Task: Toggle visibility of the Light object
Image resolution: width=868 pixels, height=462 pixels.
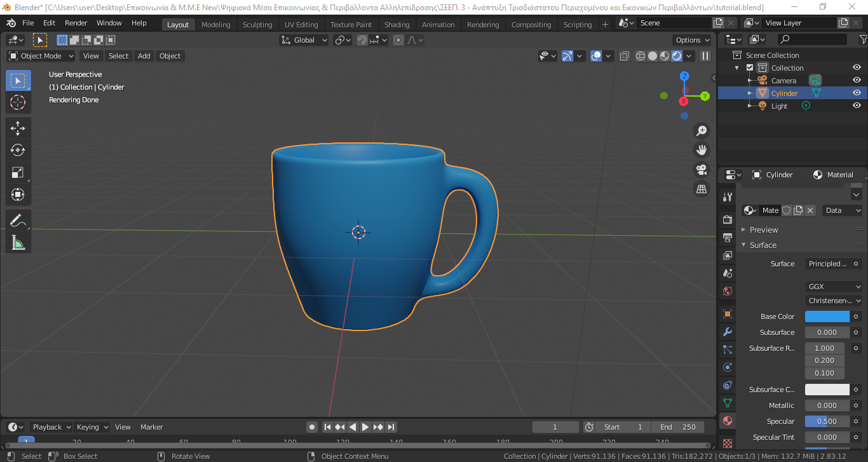Action: pyautogui.click(x=857, y=105)
